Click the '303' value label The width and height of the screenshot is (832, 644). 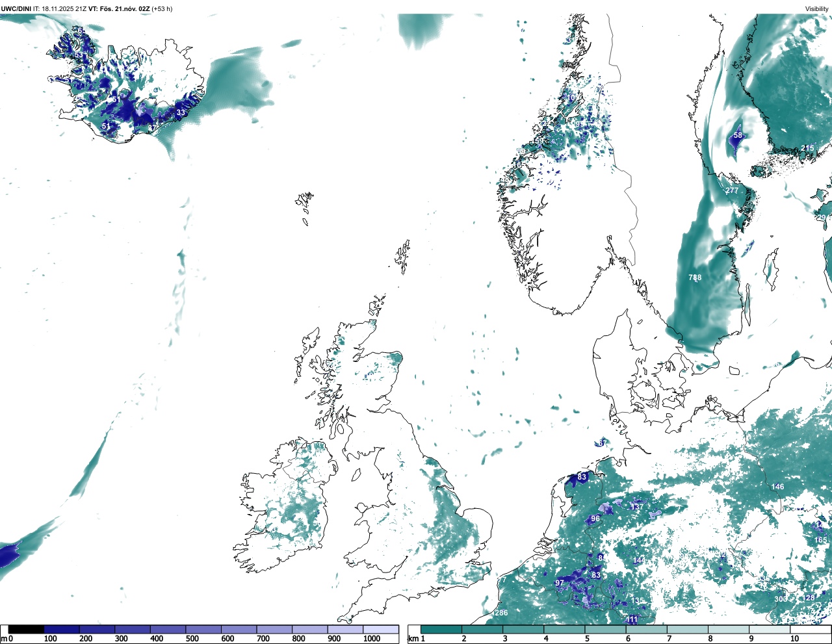click(x=780, y=599)
